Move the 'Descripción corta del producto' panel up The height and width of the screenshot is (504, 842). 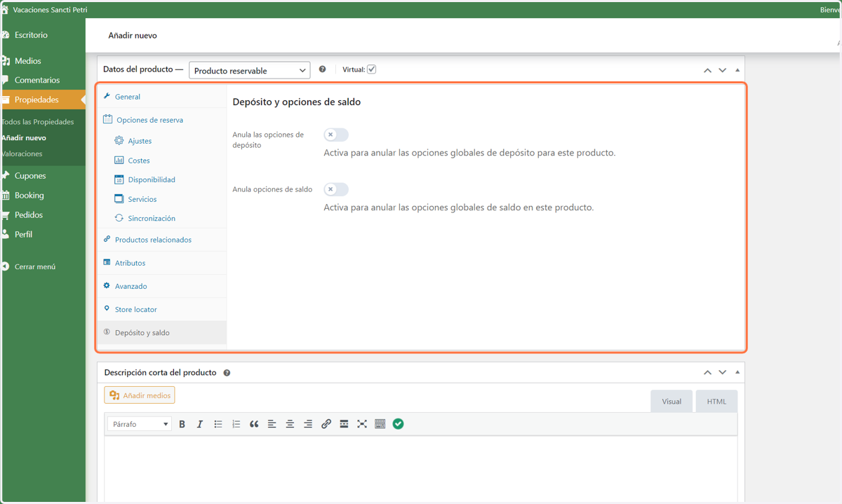[707, 372]
